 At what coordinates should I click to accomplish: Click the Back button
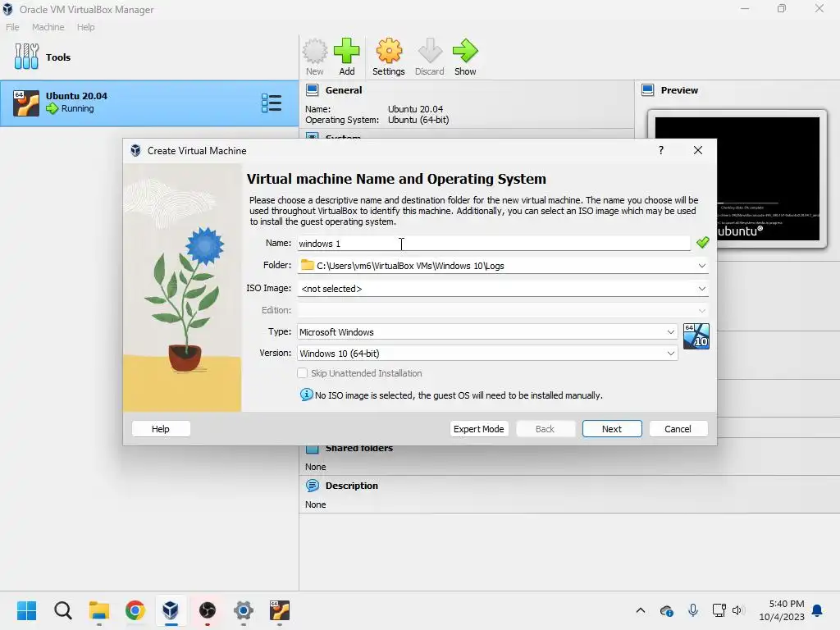click(546, 428)
